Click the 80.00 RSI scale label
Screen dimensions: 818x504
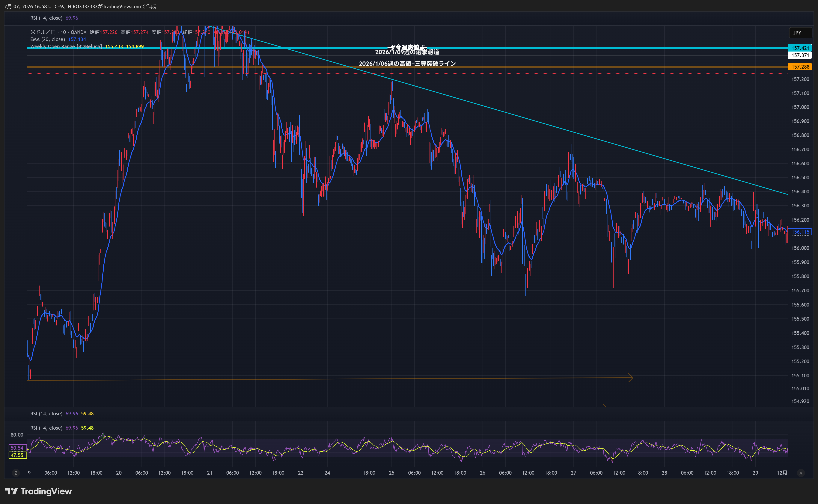coord(17,435)
